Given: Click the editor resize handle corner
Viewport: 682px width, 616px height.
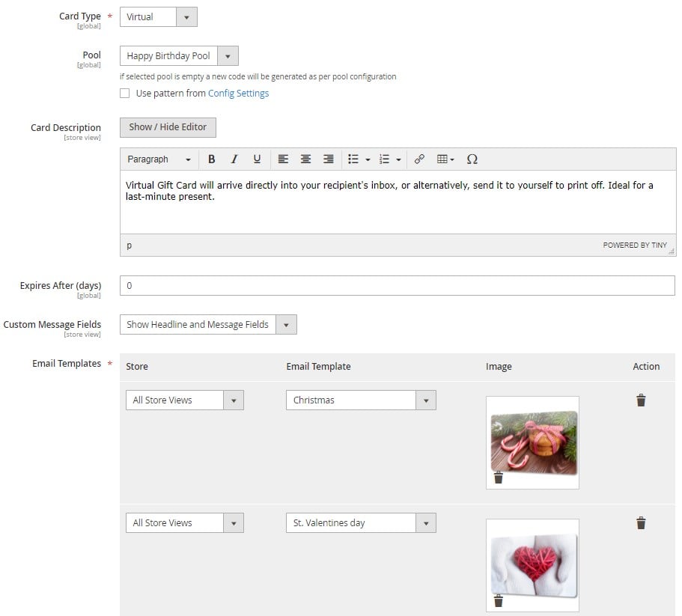Looking at the screenshot, I should tap(672, 251).
